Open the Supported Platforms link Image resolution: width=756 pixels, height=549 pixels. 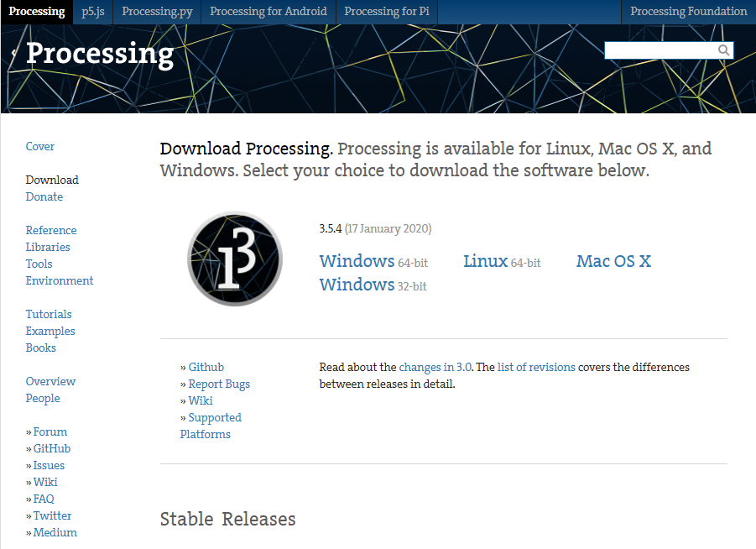(x=211, y=426)
